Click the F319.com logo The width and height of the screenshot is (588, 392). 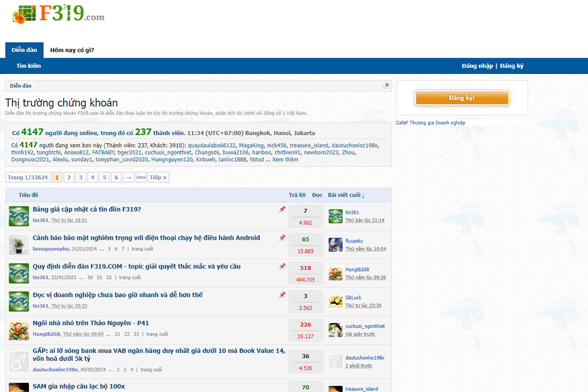coord(58,13)
